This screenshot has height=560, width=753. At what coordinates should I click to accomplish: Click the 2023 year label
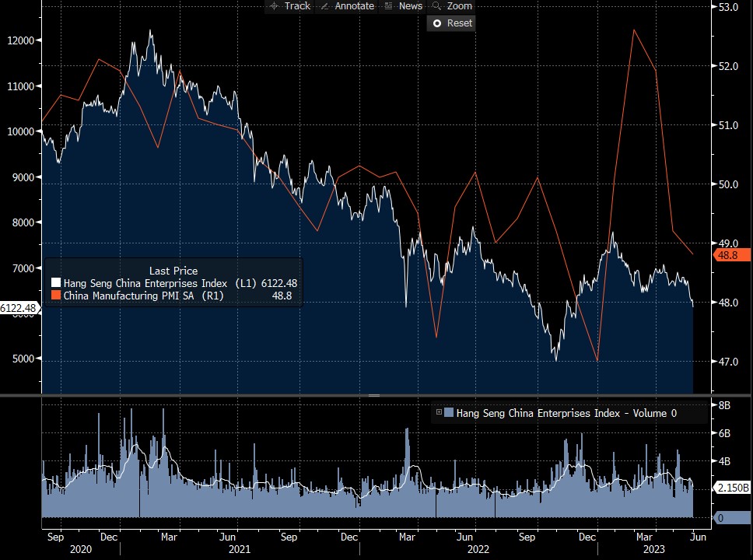(x=654, y=549)
